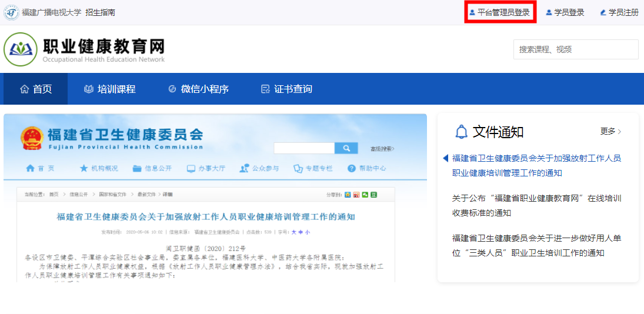
Task: Click the bell icon beside 文件通知
Action: (462, 132)
